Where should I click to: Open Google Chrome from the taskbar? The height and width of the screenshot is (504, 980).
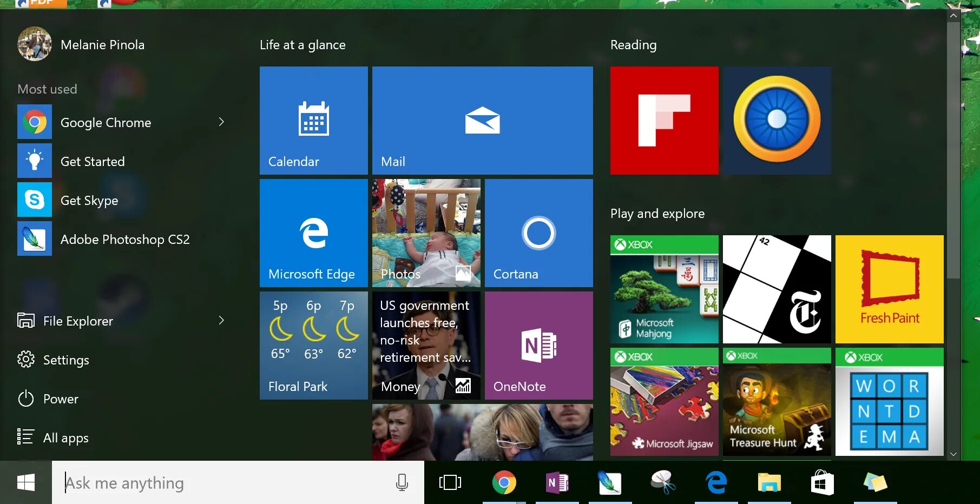(x=504, y=482)
